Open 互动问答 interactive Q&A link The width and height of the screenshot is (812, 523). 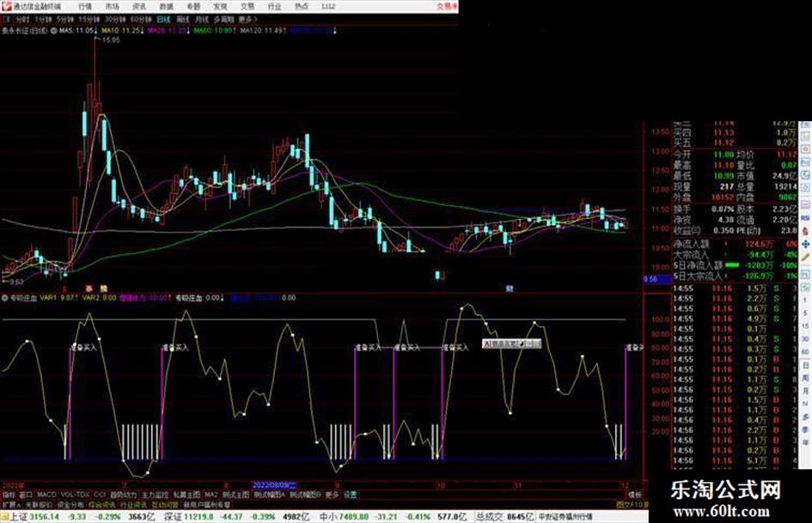pos(165,504)
